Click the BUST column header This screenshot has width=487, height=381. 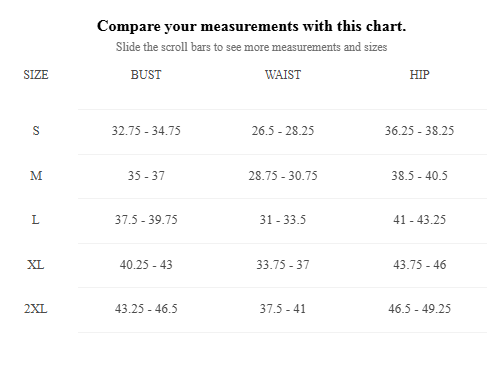tap(146, 75)
